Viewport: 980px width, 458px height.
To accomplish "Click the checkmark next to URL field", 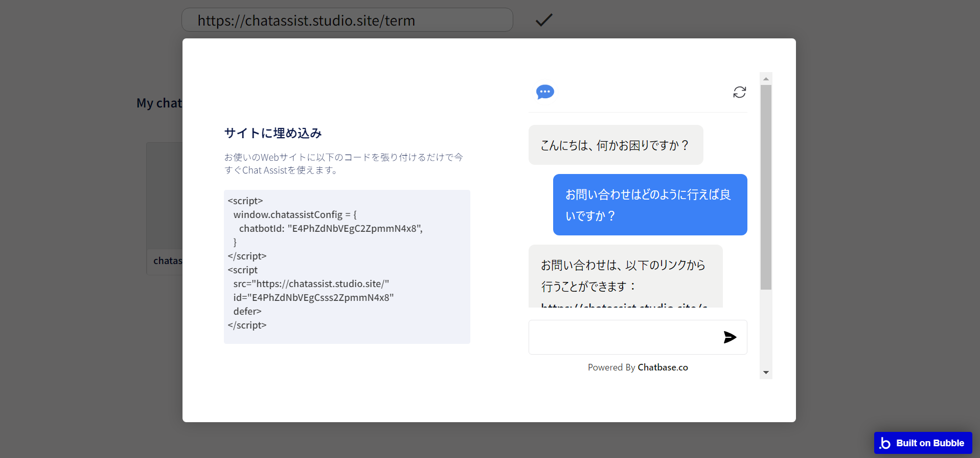I will coord(544,20).
